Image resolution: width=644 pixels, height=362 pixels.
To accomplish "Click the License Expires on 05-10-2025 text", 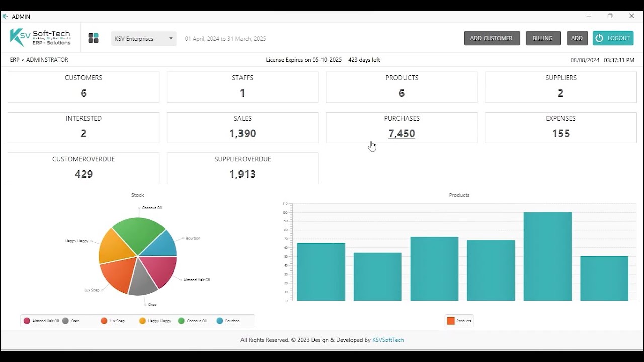I will (x=304, y=60).
